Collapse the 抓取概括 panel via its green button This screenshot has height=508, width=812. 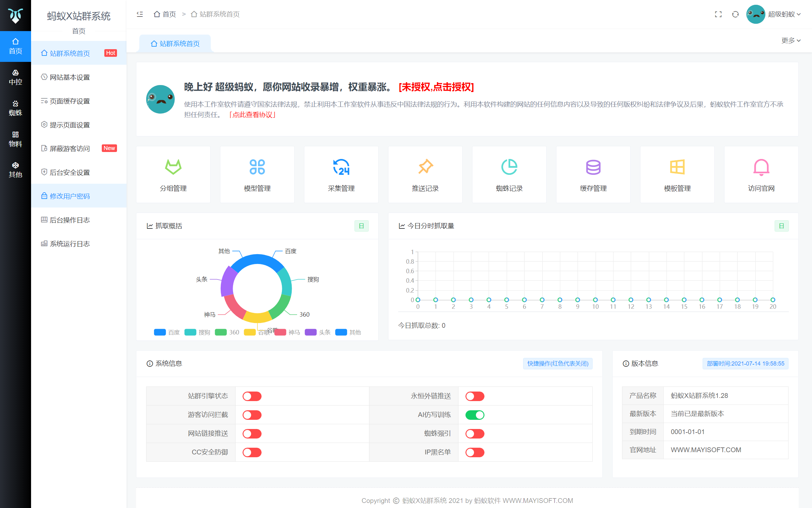361,226
